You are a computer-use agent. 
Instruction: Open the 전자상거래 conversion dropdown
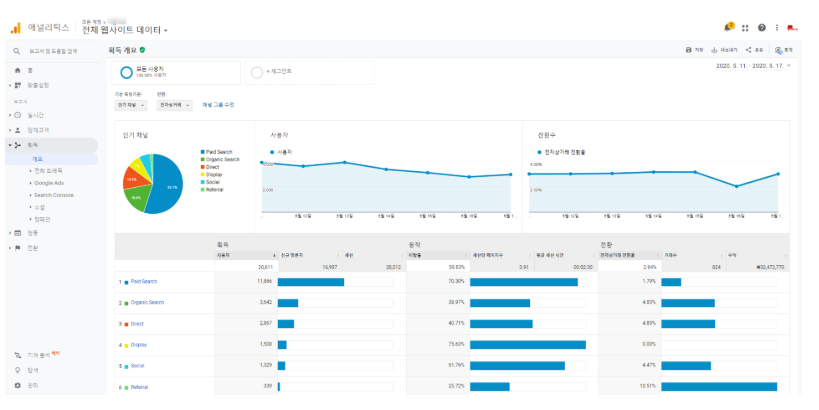tap(174, 106)
